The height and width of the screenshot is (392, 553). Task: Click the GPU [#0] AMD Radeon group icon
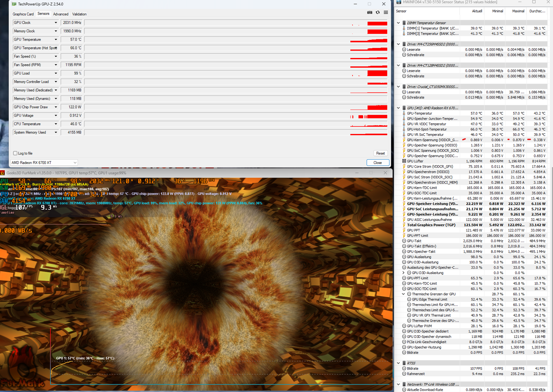coord(404,108)
